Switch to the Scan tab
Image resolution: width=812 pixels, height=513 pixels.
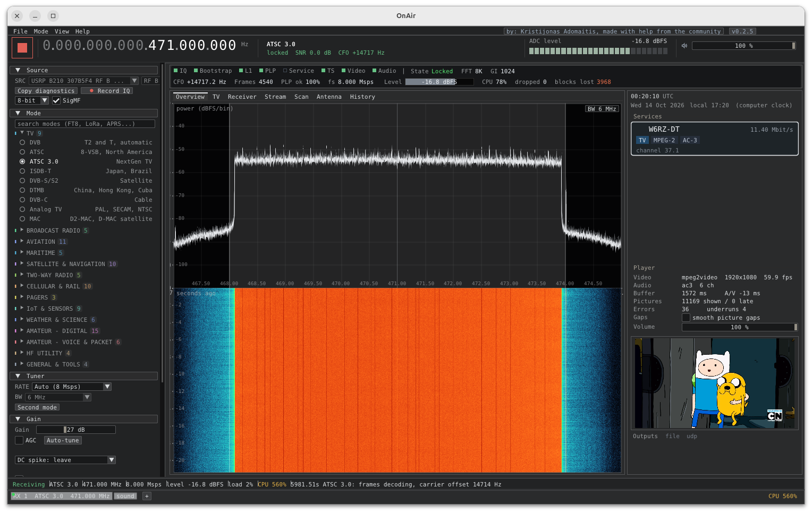point(301,97)
